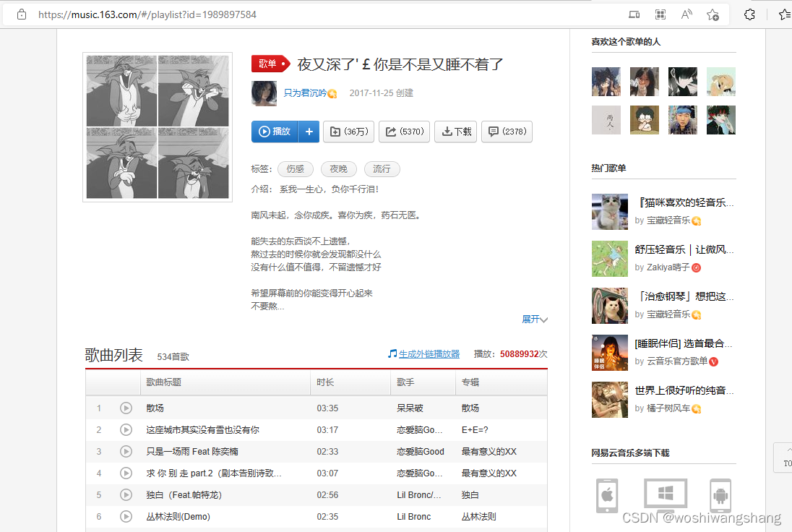Click the creator avatar image
This screenshot has height=532, width=792.
tap(264, 93)
